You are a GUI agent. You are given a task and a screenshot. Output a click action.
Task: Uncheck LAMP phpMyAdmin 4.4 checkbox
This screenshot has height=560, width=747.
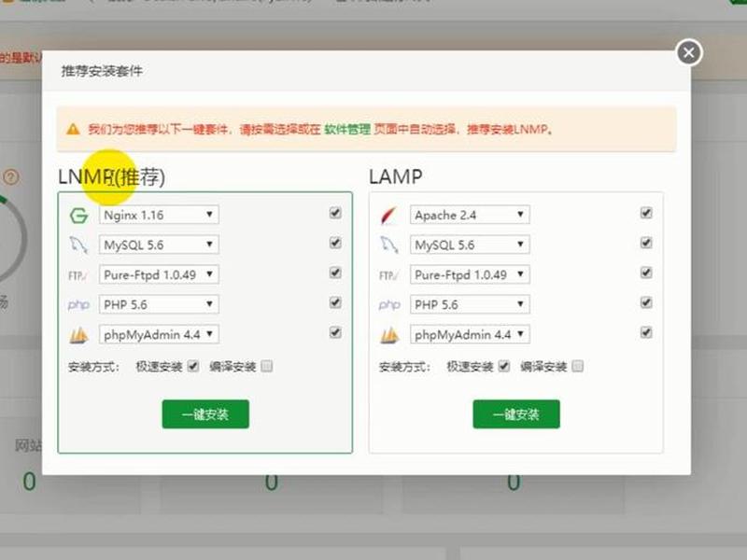646,332
